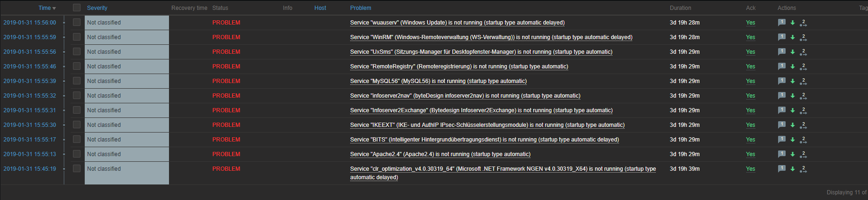
Task: Click actions count icon for UxSms problem
Action: point(803,52)
